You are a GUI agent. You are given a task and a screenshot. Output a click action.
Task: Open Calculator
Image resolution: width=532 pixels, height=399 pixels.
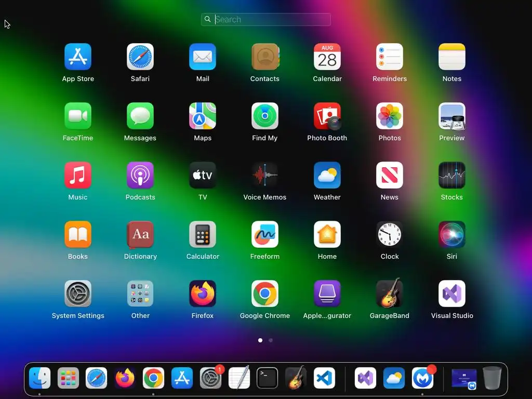(203, 234)
